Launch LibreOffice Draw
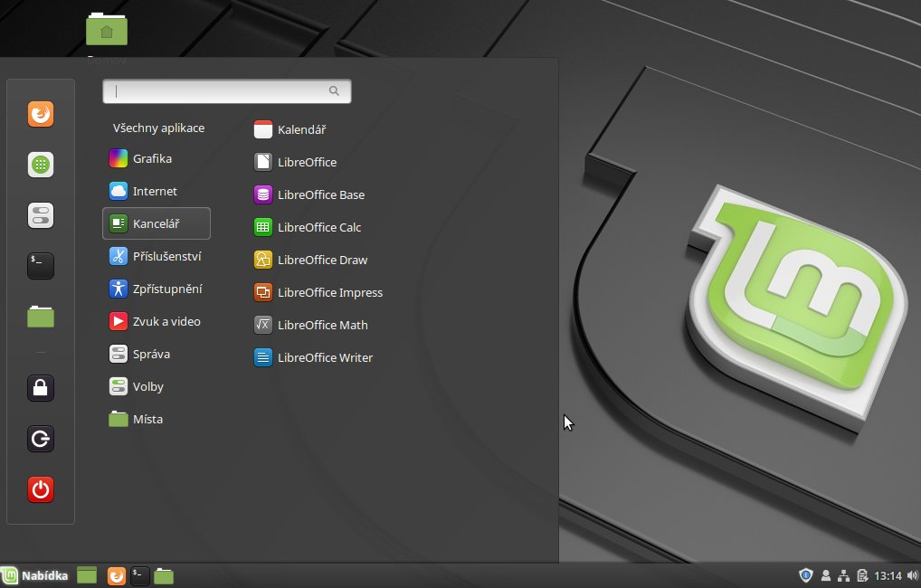 coord(310,260)
